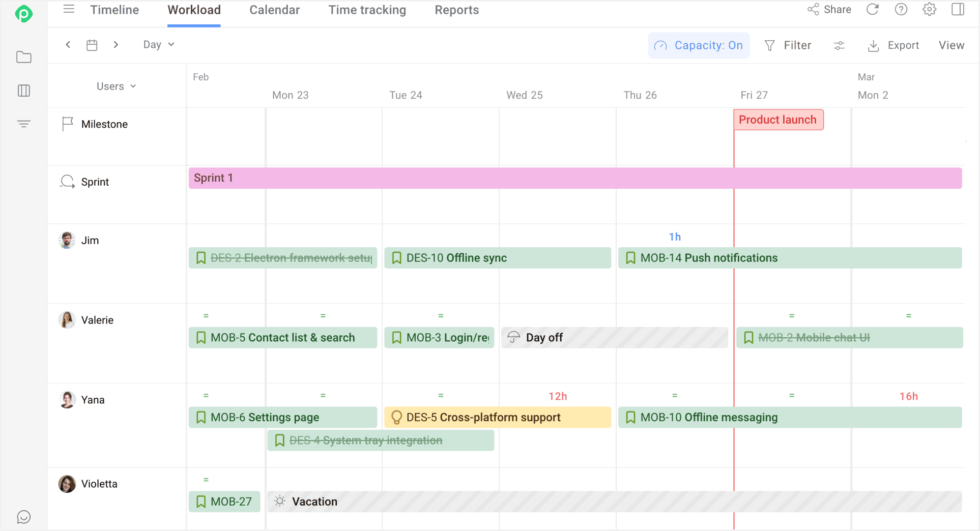Image resolution: width=980 pixels, height=531 pixels.
Task: Click the Export button
Action: coord(893,45)
